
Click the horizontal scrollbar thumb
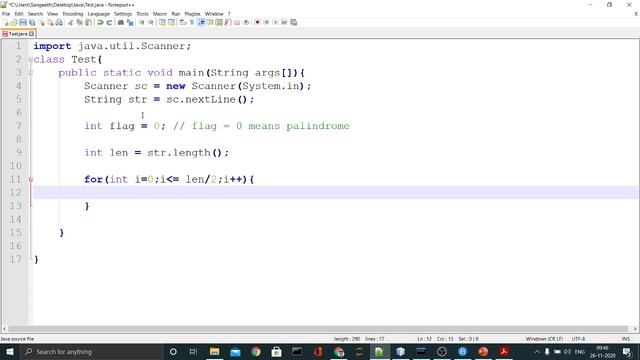point(318,329)
